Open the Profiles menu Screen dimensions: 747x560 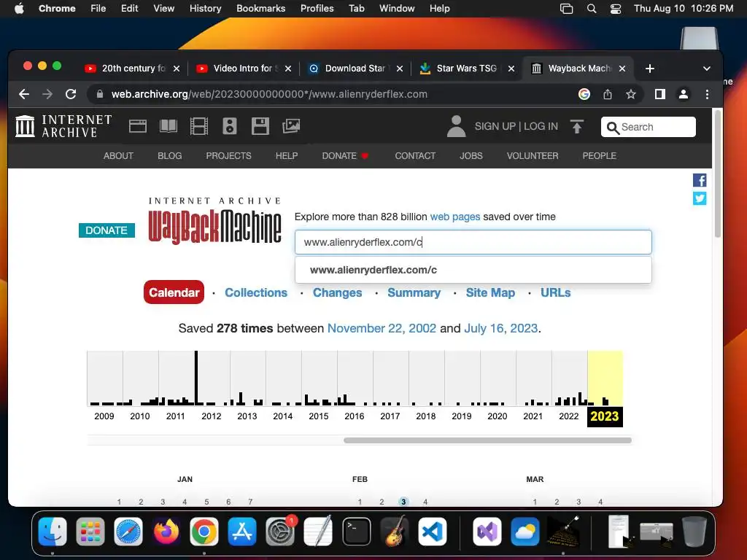point(317,9)
